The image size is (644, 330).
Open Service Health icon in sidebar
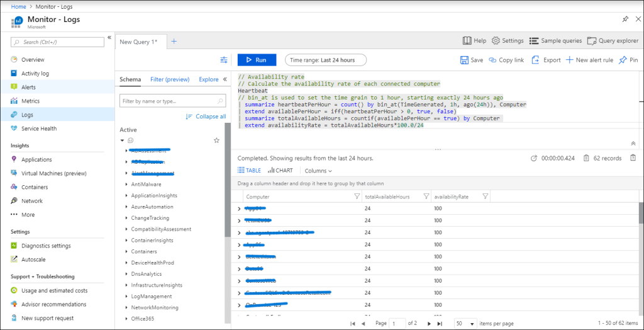14,128
